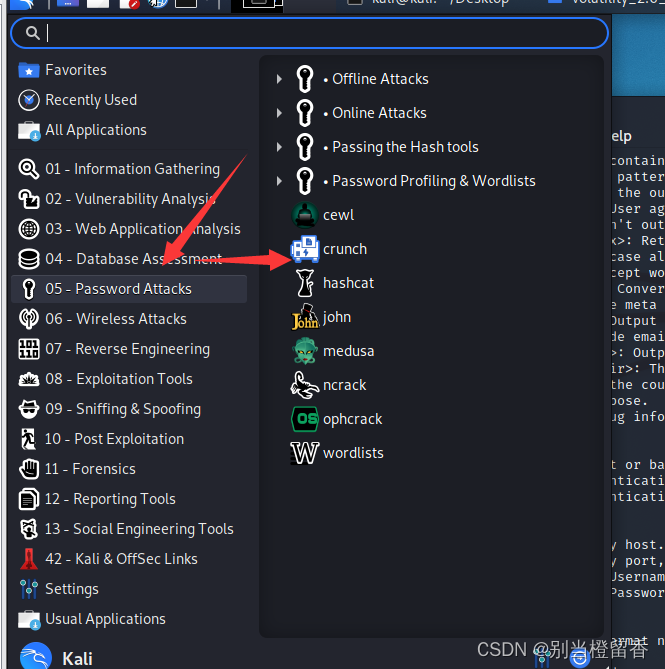This screenshot has height=669, width=665.
Task: Click the Sniffing & Spoofing spy icon
Action: 29,409
